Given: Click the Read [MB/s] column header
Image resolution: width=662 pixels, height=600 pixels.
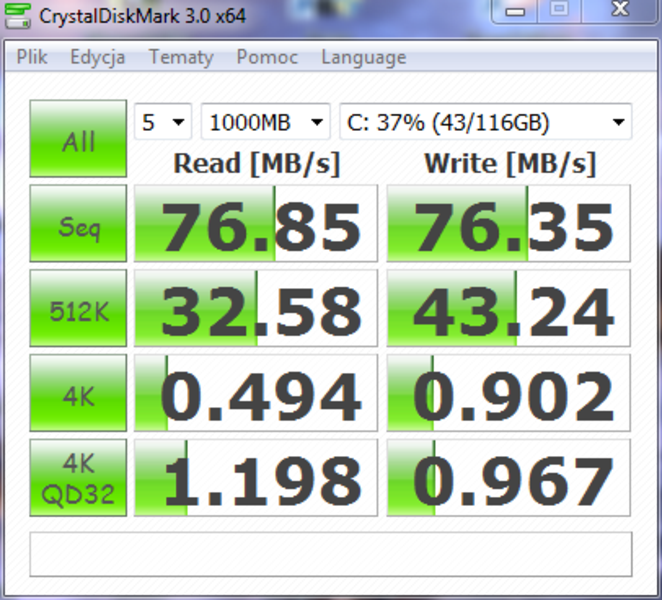Looking at the screenshot, I should coord(257,164).
